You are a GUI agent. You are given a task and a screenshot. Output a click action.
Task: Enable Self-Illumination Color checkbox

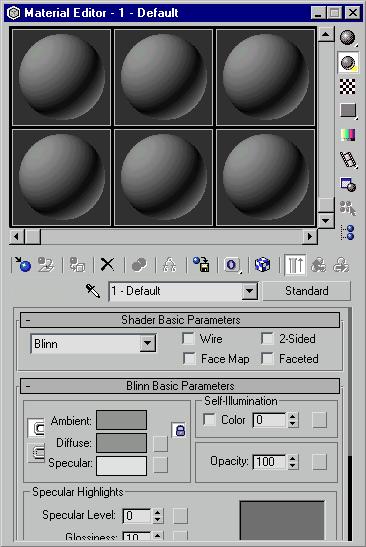click(x=209, y=419)
